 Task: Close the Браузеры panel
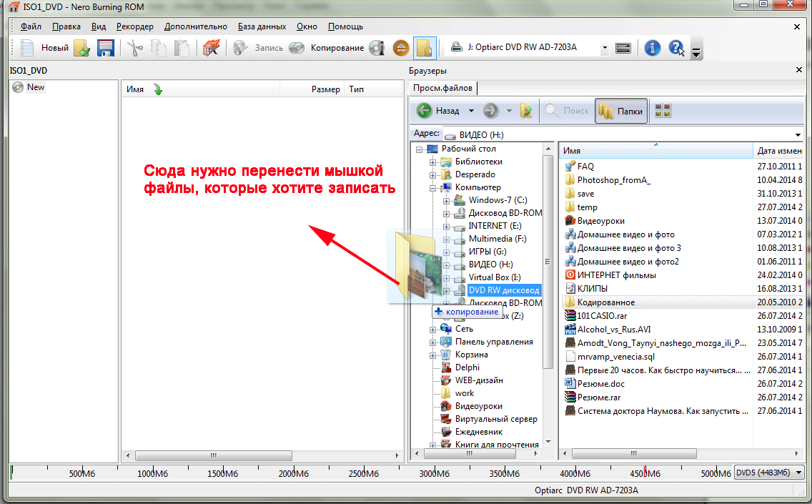click(798, 70)
